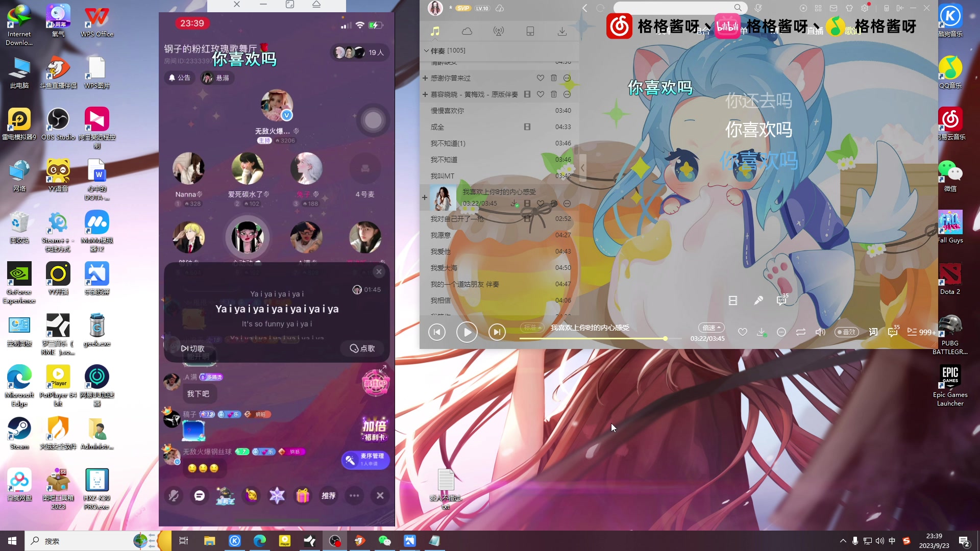Open the 公告 announcement button in voice room

(x=180, y=78)
